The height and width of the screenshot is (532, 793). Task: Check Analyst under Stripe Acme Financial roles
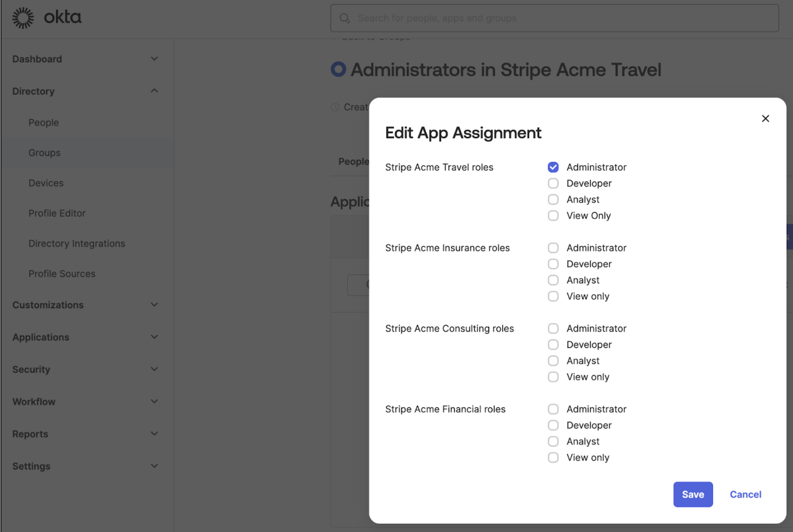click(x=553, y=442)
